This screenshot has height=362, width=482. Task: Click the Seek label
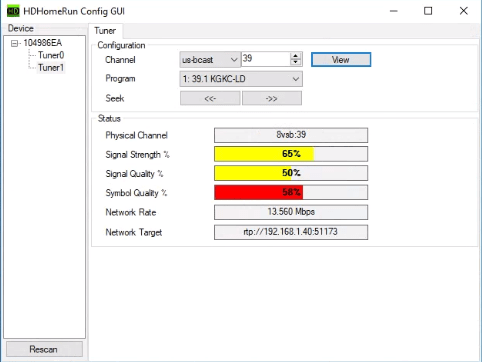click(115, 98)
